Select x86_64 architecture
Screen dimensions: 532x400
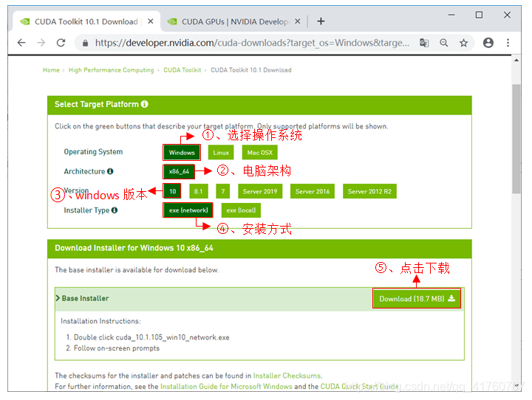[179, 171]
